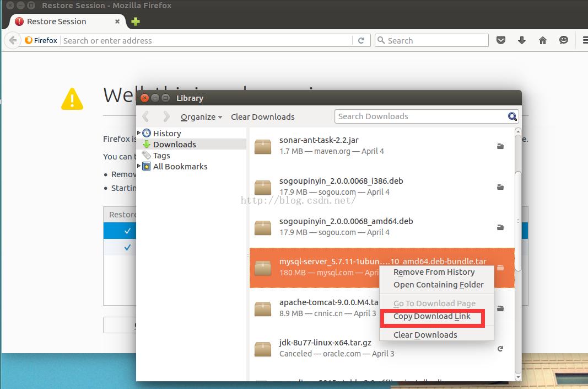
Task: Select History in the Library sidebar
Action: coord(167,134)
